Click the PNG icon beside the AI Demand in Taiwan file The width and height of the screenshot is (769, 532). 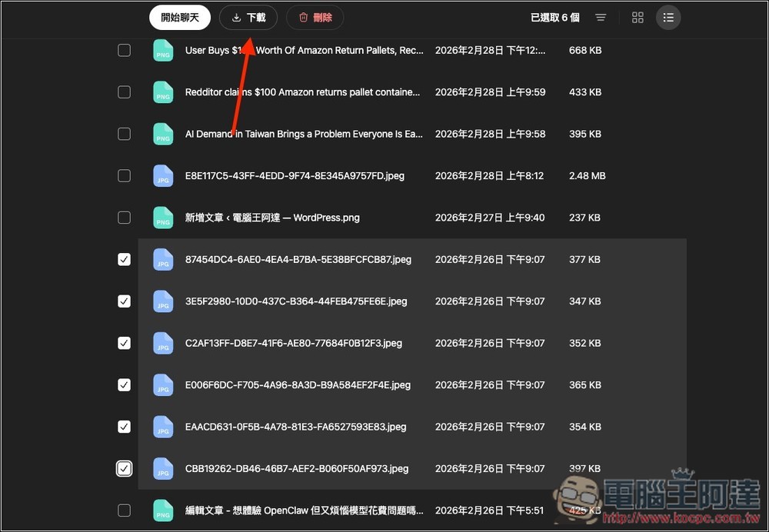(x=163, y=134)
